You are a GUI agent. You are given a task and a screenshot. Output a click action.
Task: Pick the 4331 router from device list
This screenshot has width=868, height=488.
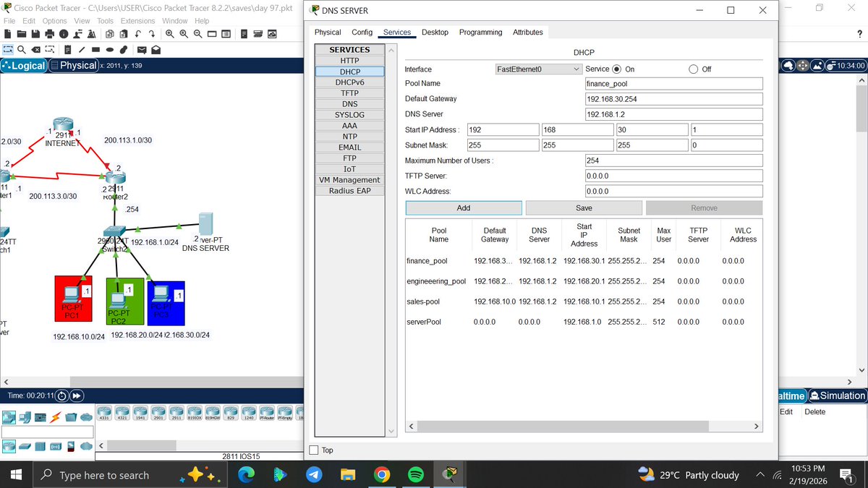(104, 412)
